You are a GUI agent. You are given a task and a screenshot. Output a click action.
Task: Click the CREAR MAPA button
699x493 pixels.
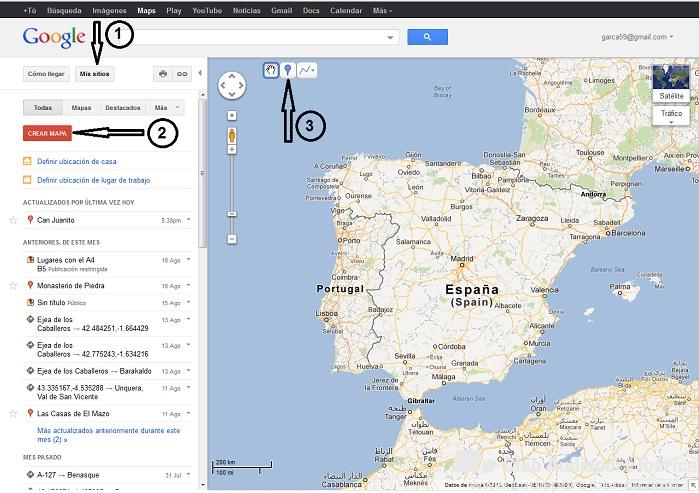coord(47,133)
